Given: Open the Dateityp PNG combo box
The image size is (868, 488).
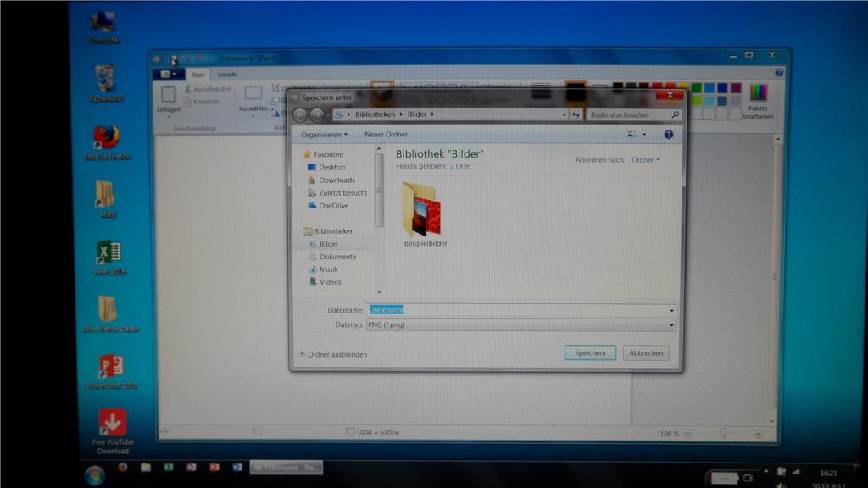Looking at the screenshot, I should [521, 324].
